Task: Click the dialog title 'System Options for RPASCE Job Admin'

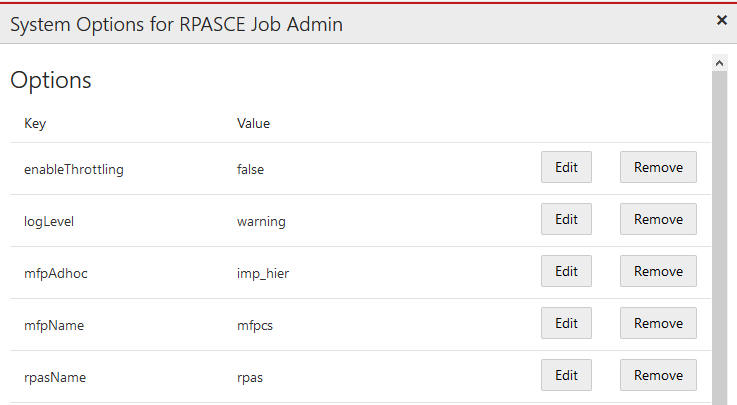Action: pos(176,24)
